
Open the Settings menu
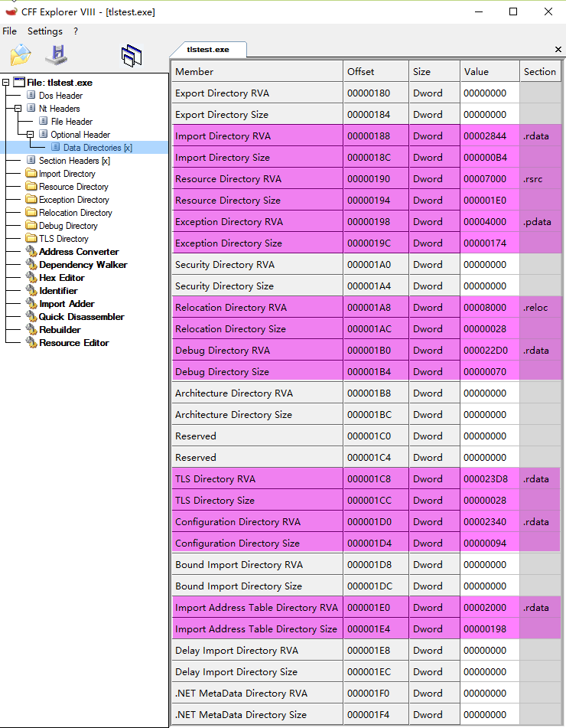(x=45, y=31)
